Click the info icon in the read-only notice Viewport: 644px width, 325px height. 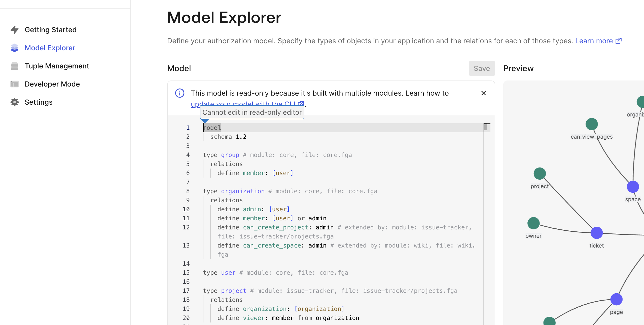180,93
